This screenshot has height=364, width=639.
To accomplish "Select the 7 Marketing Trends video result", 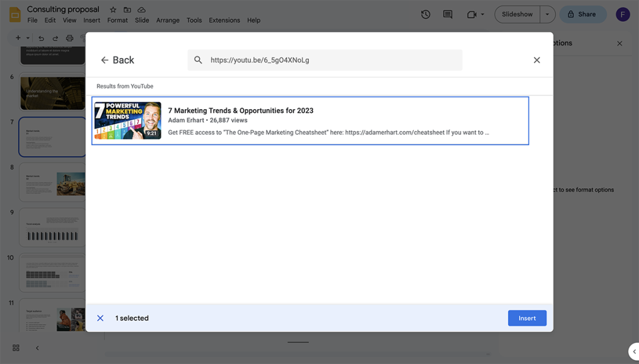I will pyautogui.click(x=310, y=122).
